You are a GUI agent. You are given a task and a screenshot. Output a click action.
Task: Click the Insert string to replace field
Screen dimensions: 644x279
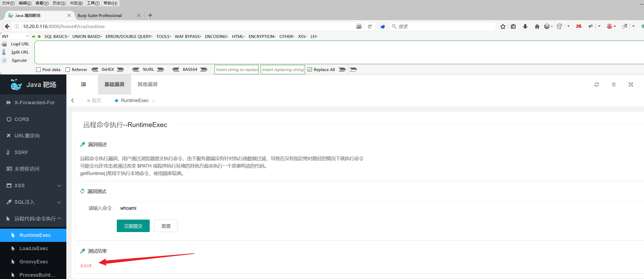click(237, 69)
